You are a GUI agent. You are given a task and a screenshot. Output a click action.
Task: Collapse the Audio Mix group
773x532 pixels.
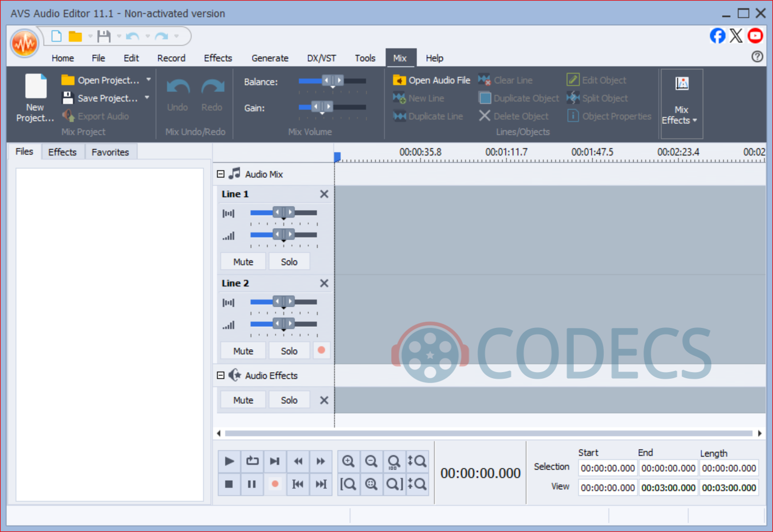221,174
